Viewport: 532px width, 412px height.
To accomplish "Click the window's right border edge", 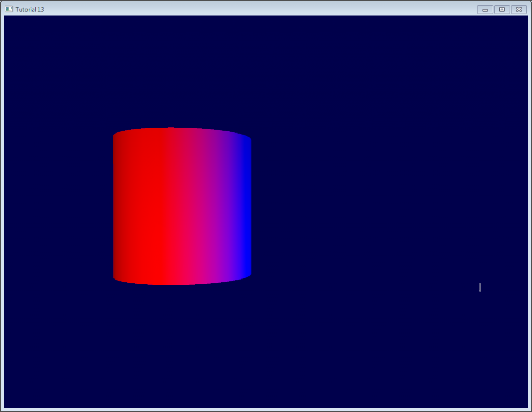I will [x=529, y=208].
